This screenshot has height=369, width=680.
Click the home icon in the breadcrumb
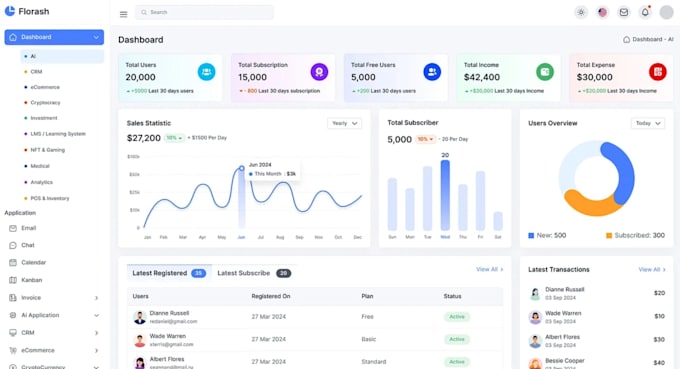click(626, 39)
